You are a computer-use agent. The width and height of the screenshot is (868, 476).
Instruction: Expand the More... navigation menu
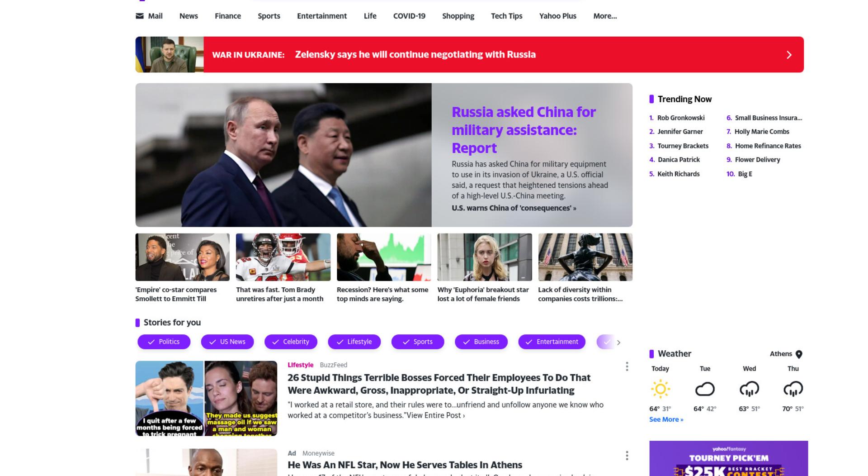tap(605, 16)
